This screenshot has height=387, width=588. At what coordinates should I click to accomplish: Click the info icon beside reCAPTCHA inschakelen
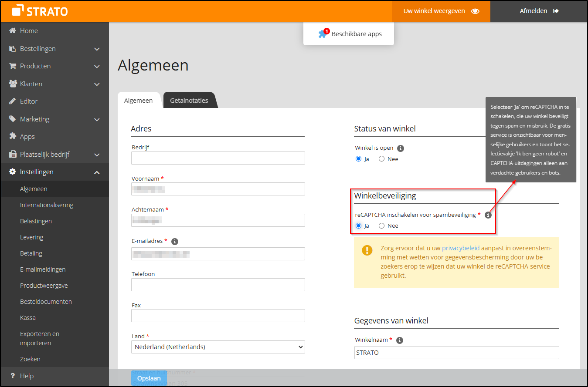tap(488, 214)
